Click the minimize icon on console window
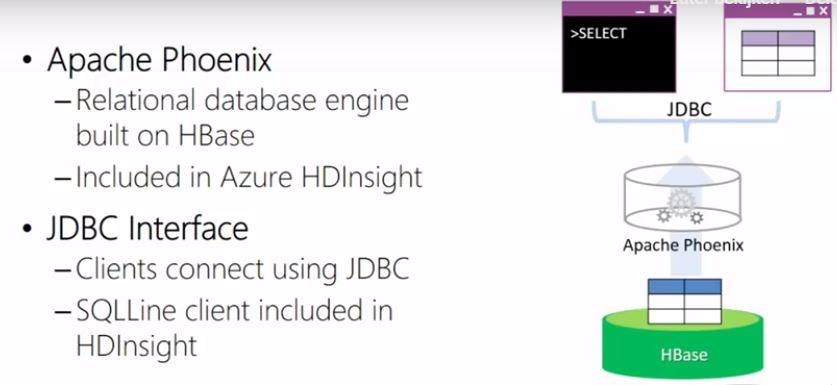Image resolution: width=837 pixels, height=385 pixels. pos(641,11)
